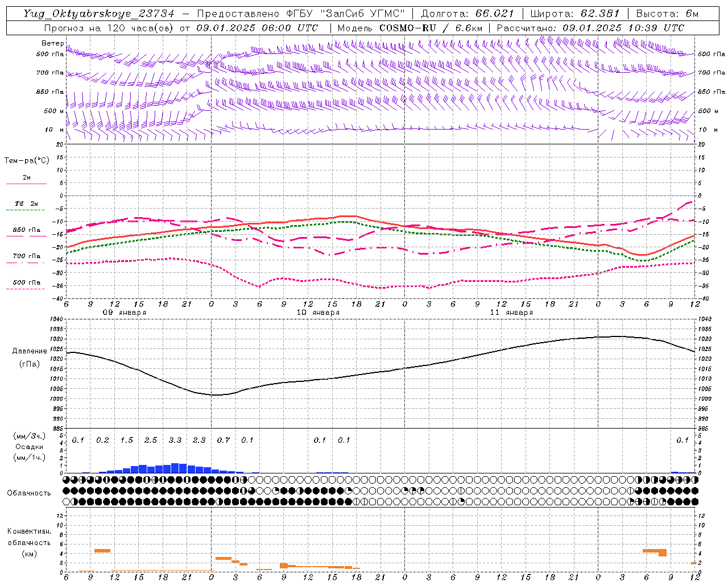The image size is (728, 582).
Task: Click the 3.3 peak precipitation value
Action: (175, 440)
